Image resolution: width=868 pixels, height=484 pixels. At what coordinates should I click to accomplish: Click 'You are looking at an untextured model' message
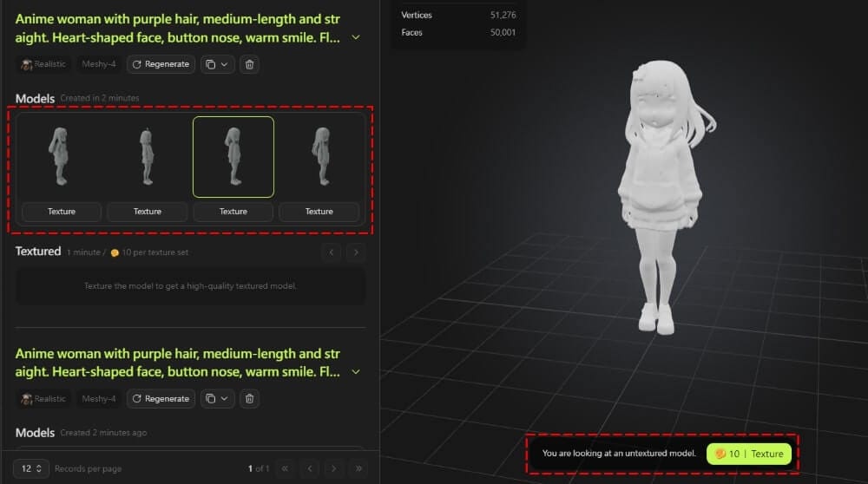click(x=619, y=453)
